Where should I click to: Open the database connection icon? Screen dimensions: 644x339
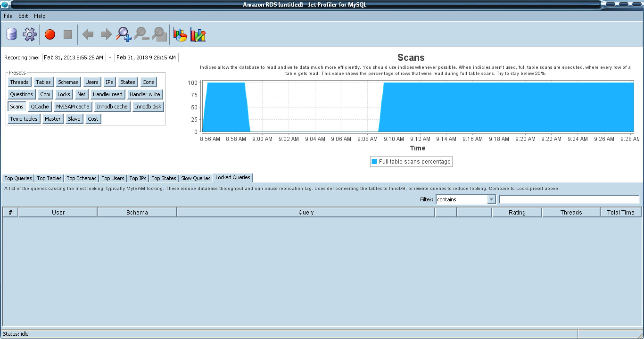(11, 34)
